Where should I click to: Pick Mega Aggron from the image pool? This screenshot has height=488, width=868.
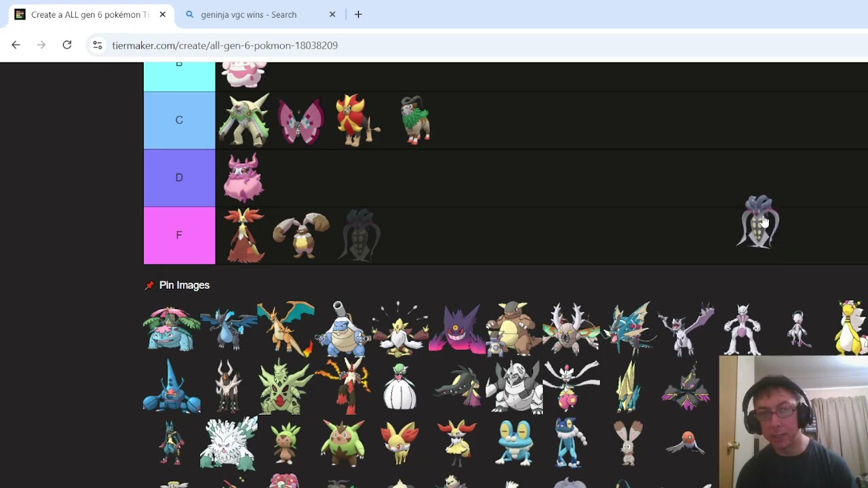514,386
